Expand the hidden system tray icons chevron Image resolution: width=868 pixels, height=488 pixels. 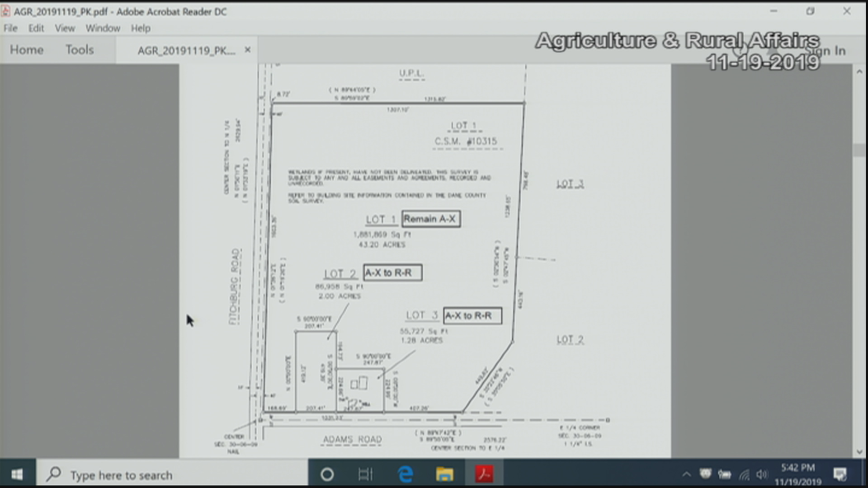point(686,474)
